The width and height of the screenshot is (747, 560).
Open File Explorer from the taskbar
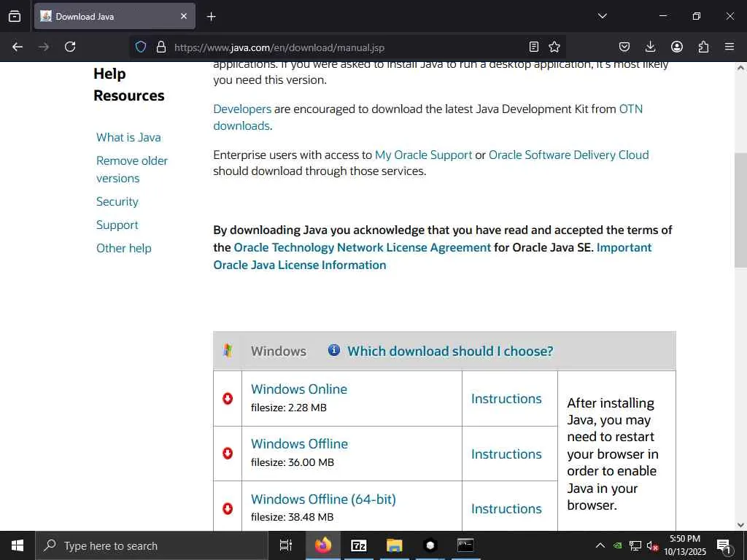tap(394, 545)
